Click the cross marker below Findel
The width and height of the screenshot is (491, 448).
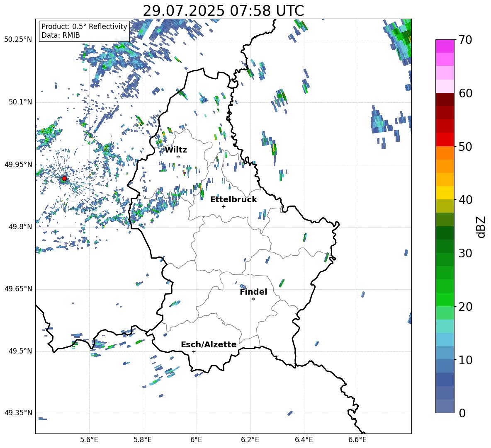(253, 299)
